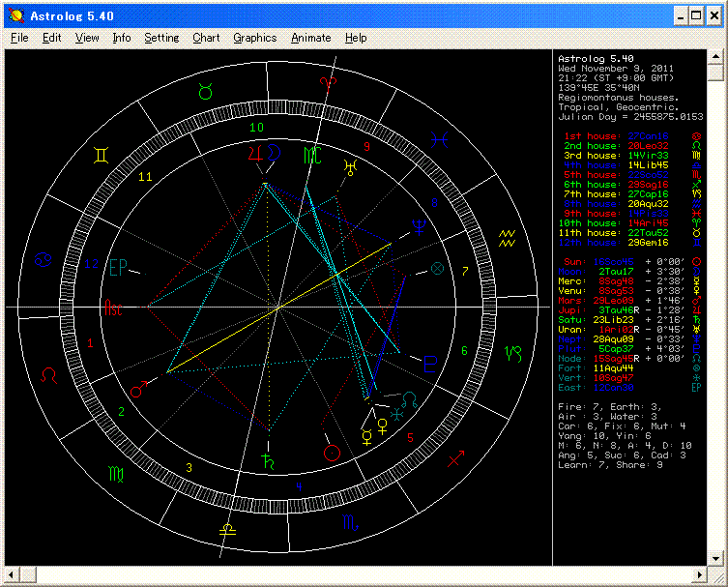
Task: Click the 'Regiomontanus houses.' text
Action: 619,98
